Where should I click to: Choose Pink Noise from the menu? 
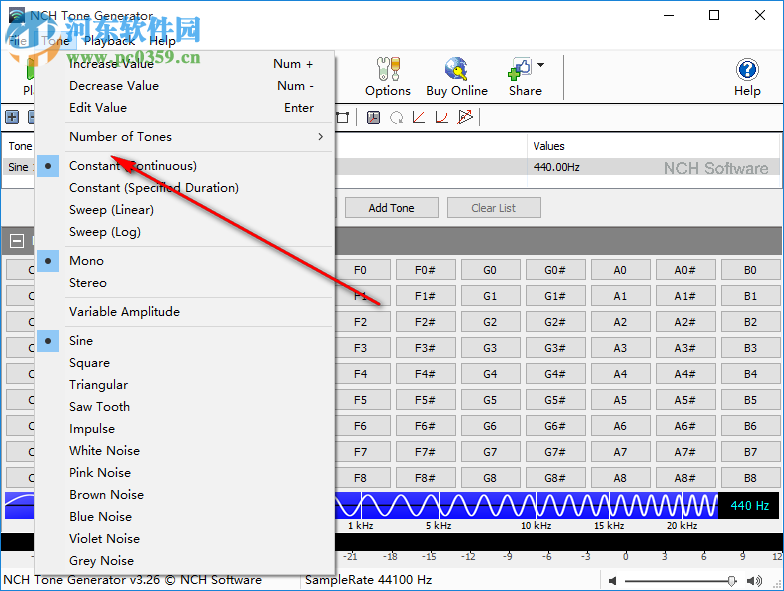click(x=100, y=473)
